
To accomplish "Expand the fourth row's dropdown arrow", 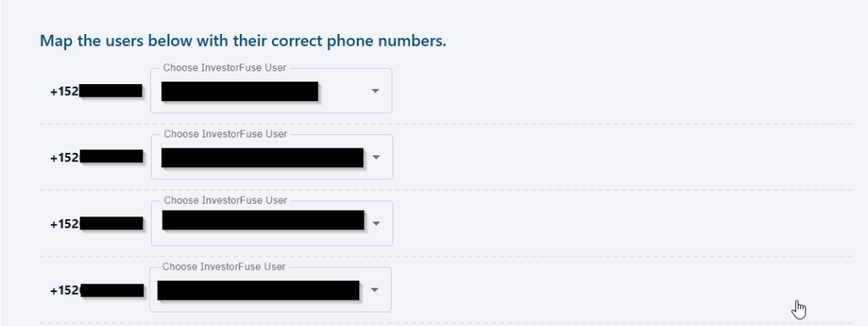I will [x=375, y=290].
